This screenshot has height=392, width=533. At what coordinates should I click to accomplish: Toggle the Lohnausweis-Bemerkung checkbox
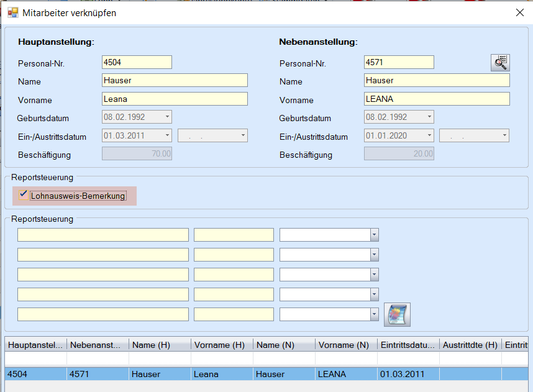pos(24,195)
